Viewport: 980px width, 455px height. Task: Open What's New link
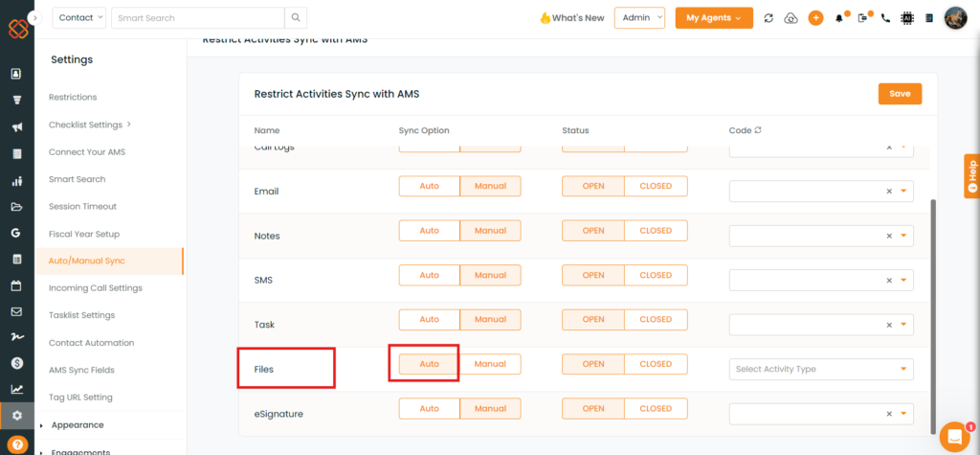point(572,18)
